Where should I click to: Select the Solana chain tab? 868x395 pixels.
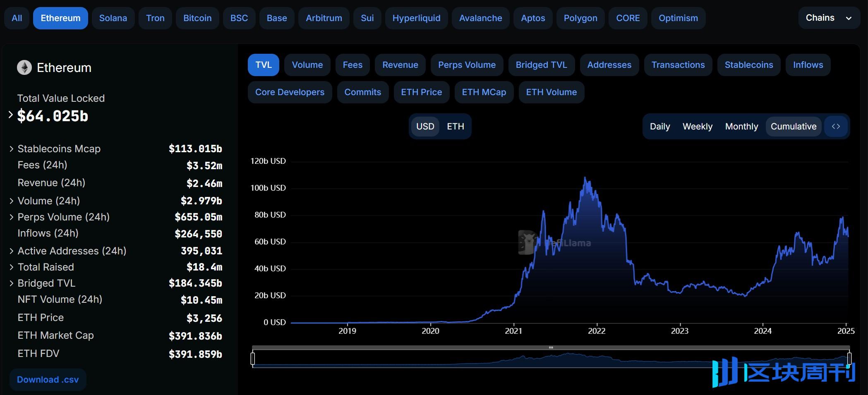113,18
